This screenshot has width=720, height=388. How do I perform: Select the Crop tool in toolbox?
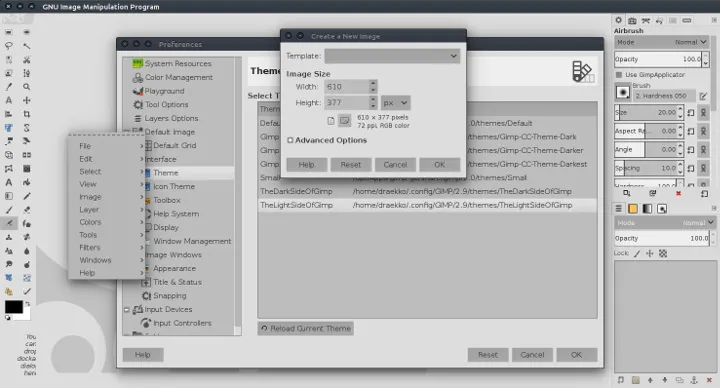coord(27,114)
